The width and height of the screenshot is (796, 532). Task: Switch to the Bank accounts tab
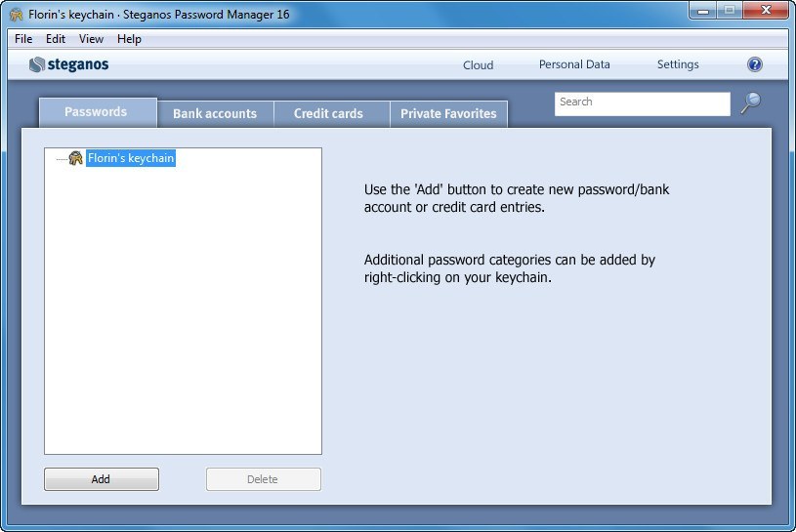215,113
